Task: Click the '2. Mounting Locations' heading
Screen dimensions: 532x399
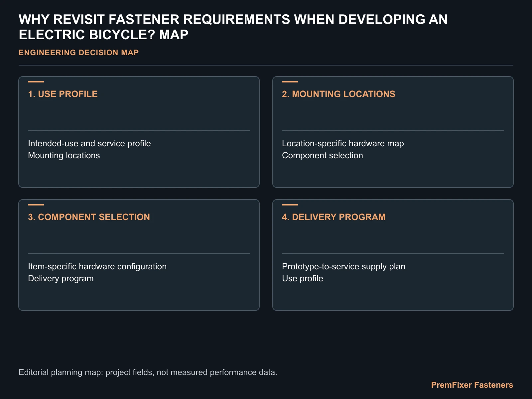Action: point(338,94)
